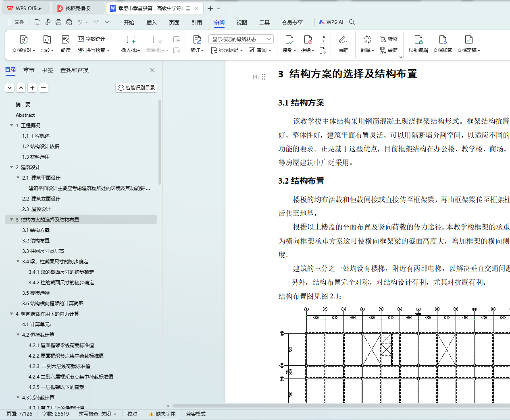Open 文档加密 document encryption

click(443, 44)
